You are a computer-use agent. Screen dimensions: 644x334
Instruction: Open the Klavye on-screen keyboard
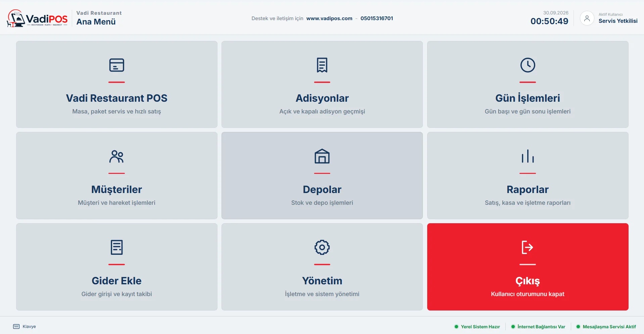[24, 326]
